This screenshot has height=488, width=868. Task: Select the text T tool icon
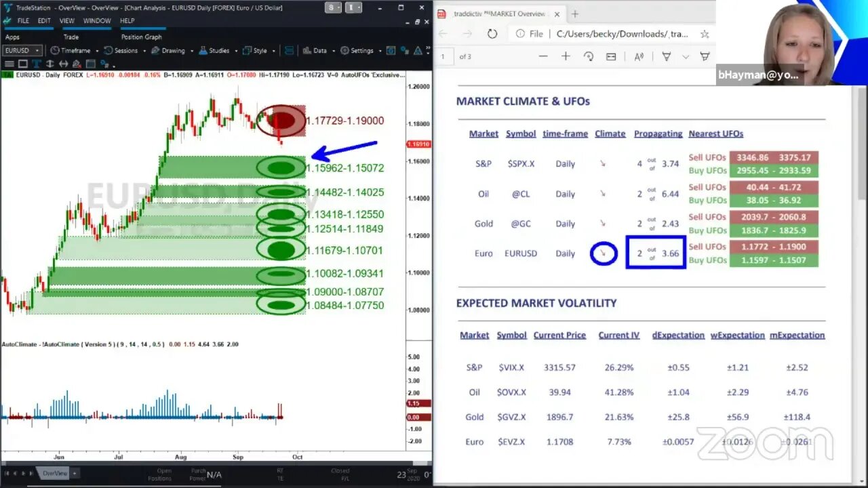coord(37,64)
